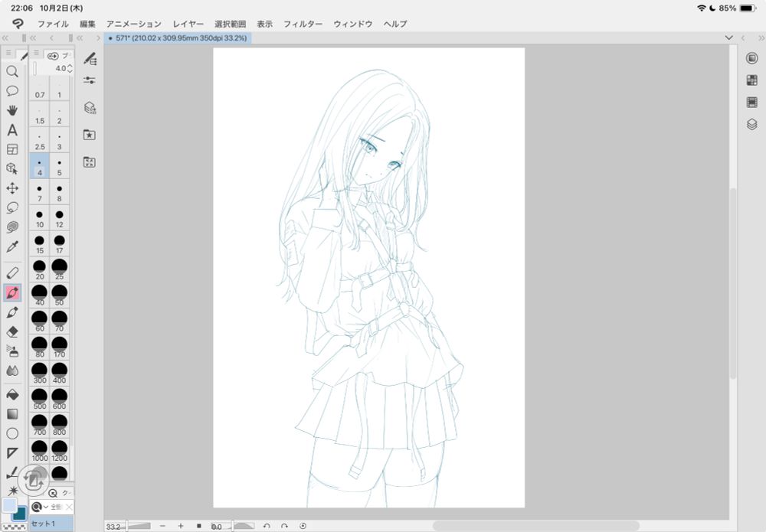Open the Quick Access icon on right dock
The width and height of the screenshot is (766, 532).
[x=752, y=58]
